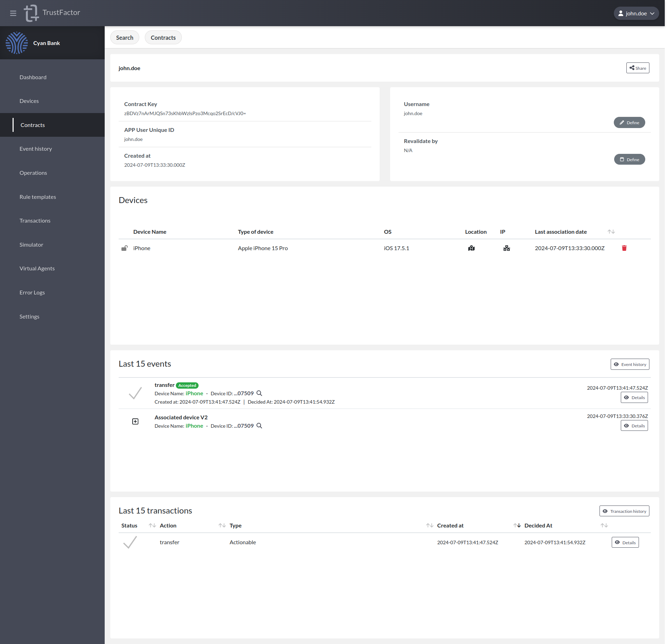Click the Define button for Username field
670x644 pixels.
click(629, 122)
